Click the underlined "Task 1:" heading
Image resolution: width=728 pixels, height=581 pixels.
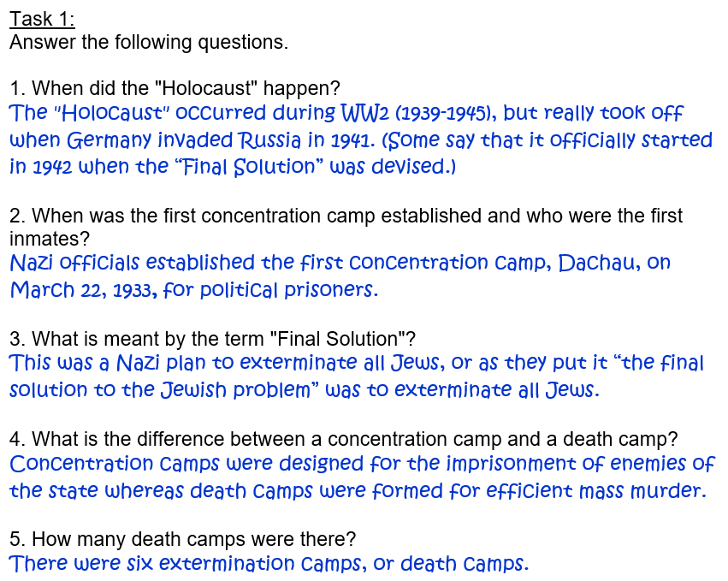(x=42, y=18)
